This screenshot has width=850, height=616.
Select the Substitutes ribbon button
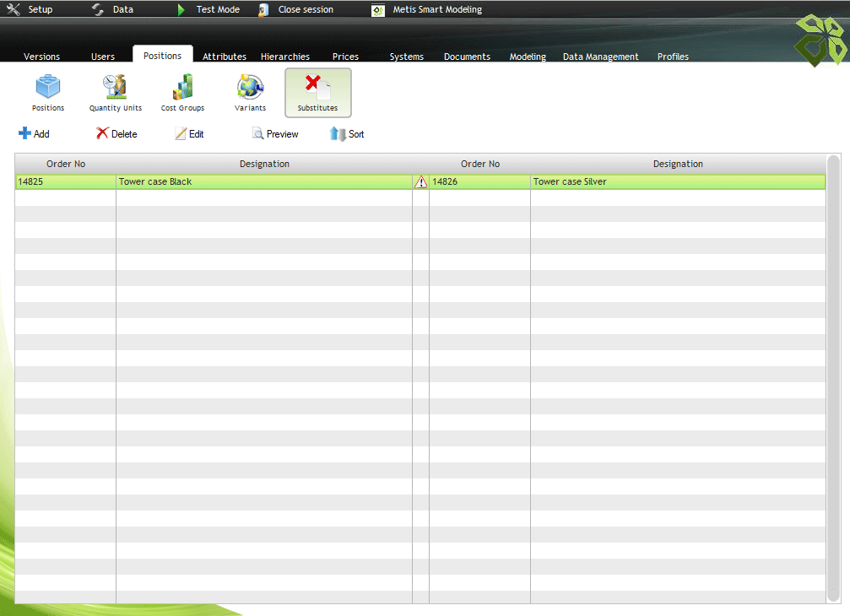click(317, 93)
